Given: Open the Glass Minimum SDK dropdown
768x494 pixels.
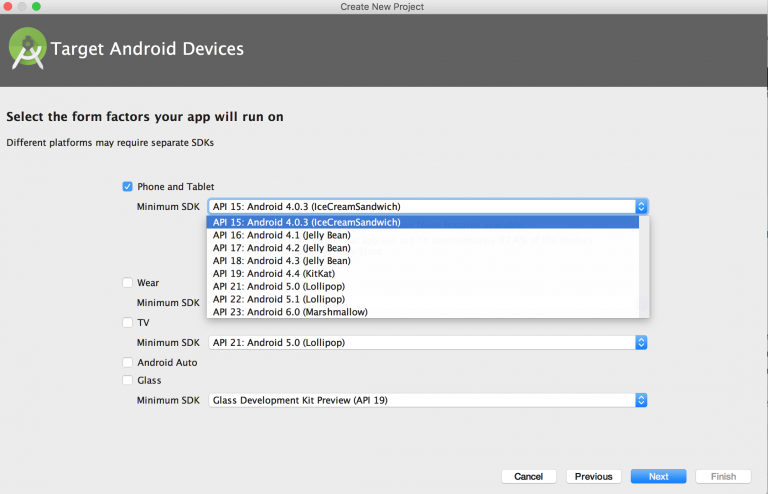Looking at the screenshot, I should 641,400.
